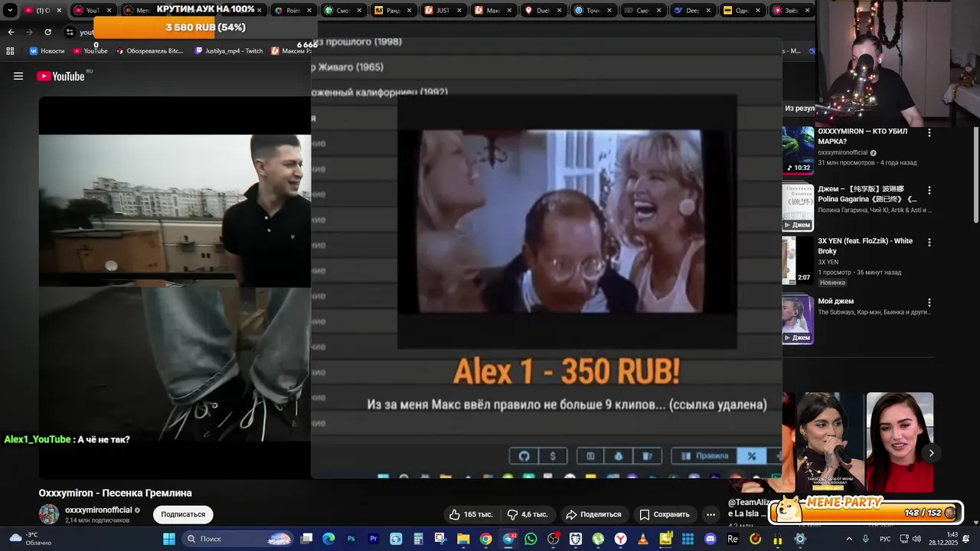Viewport: 980px width, 551px height.
Task: Open Premiere Pro from the taskbar
Action: tap(374, 539)
